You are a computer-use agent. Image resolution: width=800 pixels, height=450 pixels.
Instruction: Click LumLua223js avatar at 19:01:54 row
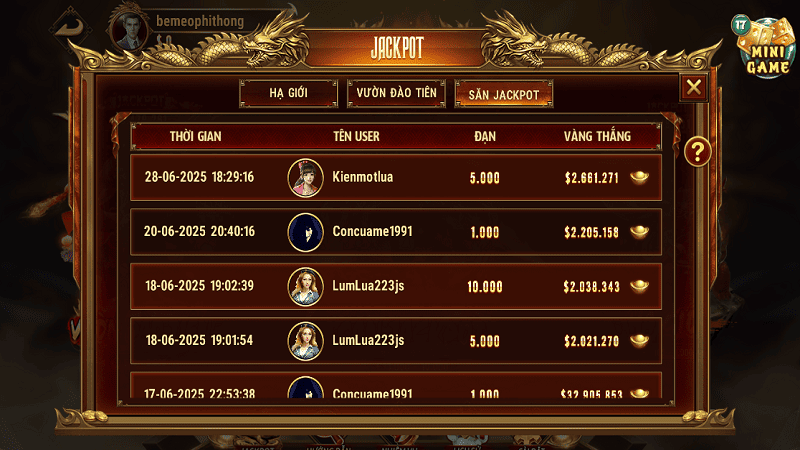click(x=305, y=341)
